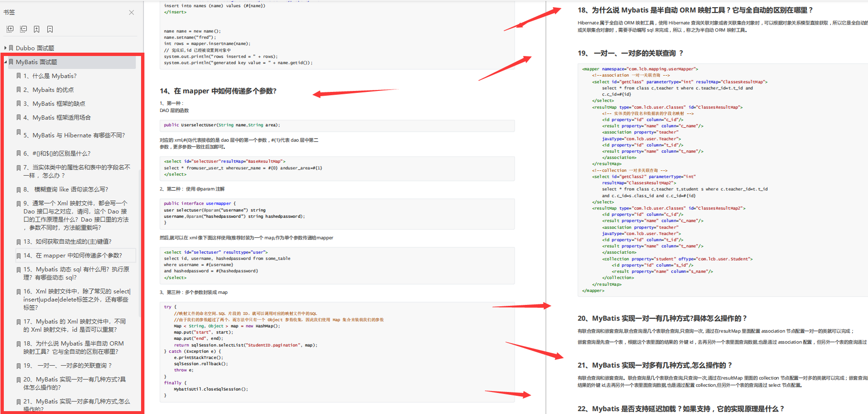Click the collapse all bookmarks icon

(23, 29)
